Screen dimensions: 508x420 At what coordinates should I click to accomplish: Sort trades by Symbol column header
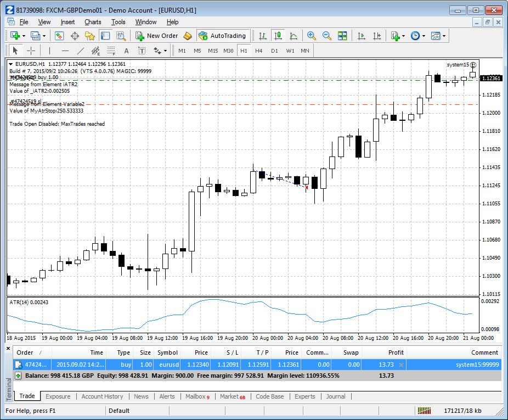point(167,352)
